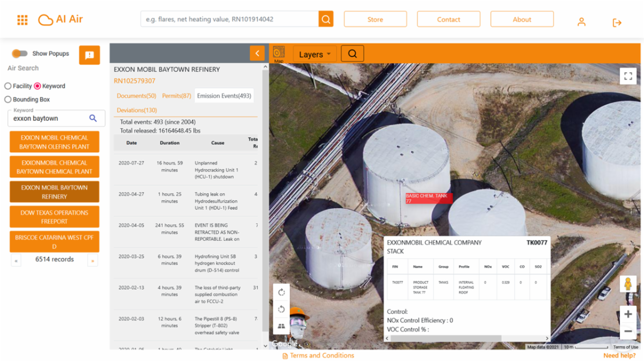Screen dimensions: 644x362
Task: Rotate the map view clockwise
Action: 281,292
